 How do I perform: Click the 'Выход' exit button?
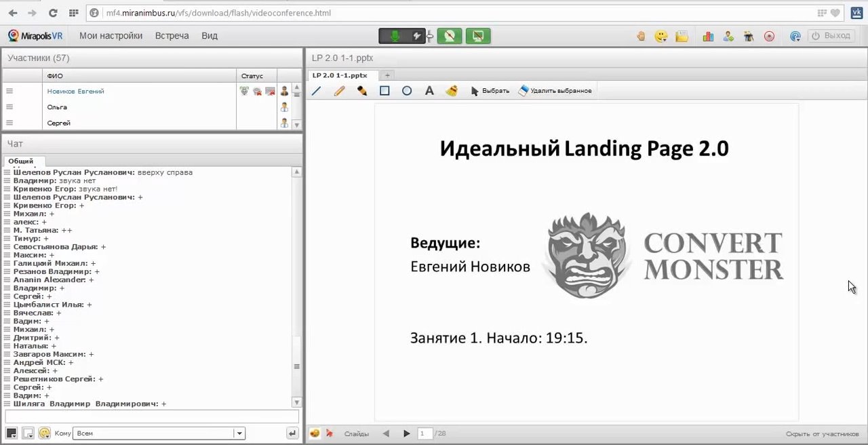tap(831, 36)
